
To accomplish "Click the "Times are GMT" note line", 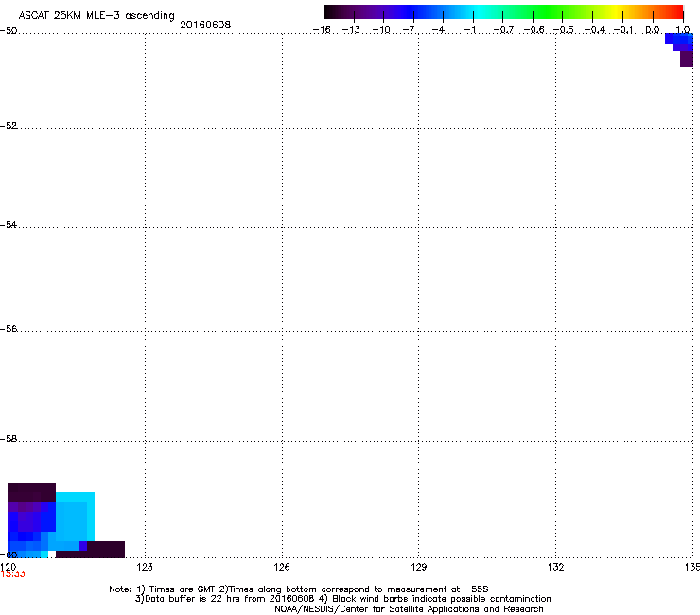I will coord(299,589).
